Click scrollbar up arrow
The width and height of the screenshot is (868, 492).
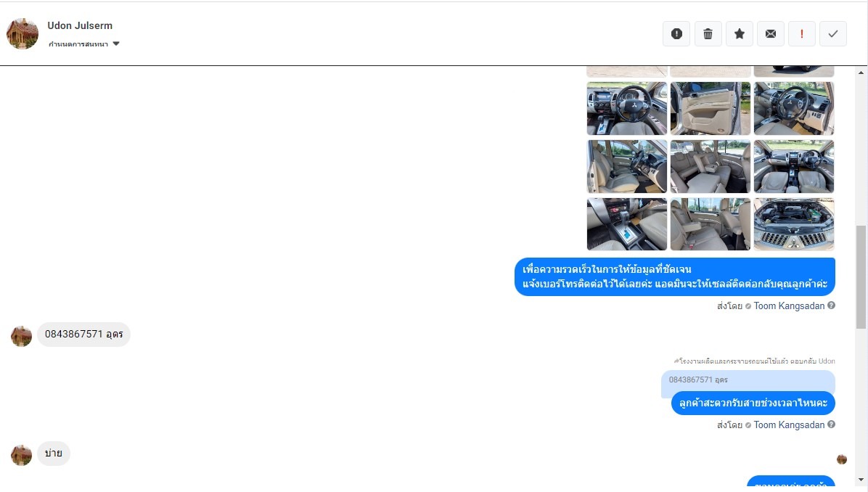pos(861,73)
